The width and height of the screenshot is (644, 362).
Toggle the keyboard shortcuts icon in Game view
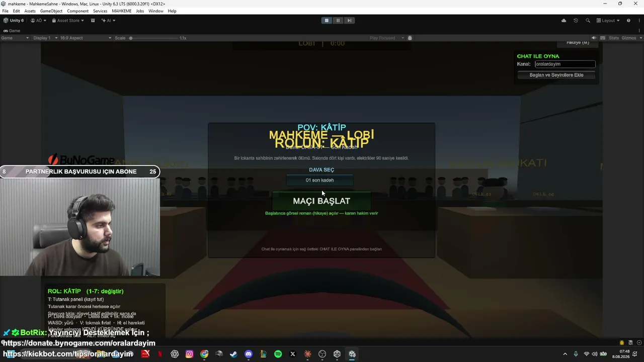pyautogui.click(x=603, y=38)
